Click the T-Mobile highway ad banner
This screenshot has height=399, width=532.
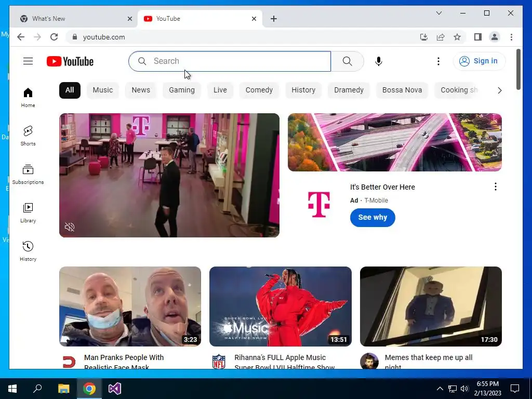[395, 142]
